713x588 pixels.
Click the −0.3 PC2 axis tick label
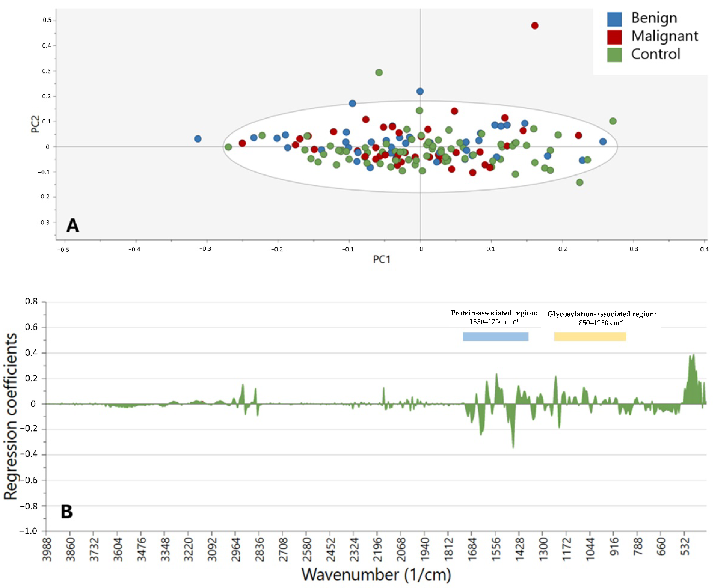pos(44,223)
